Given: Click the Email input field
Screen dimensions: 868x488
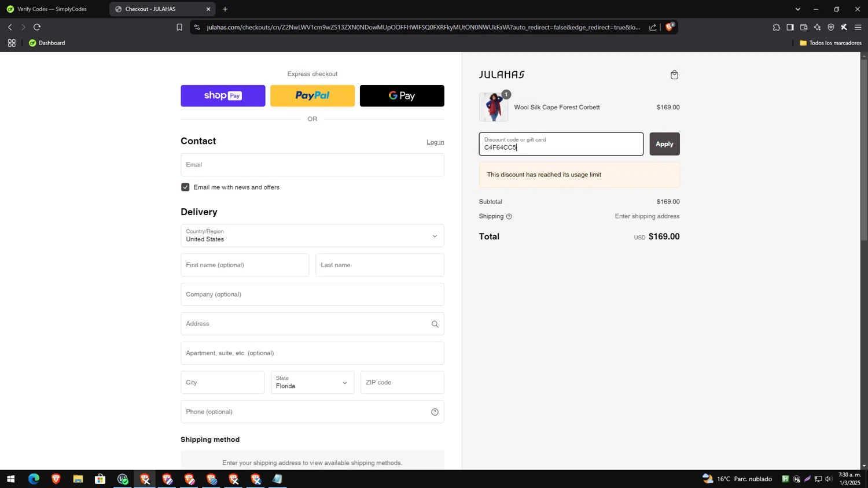Looking at the screenshot, I should click(312, 165).
